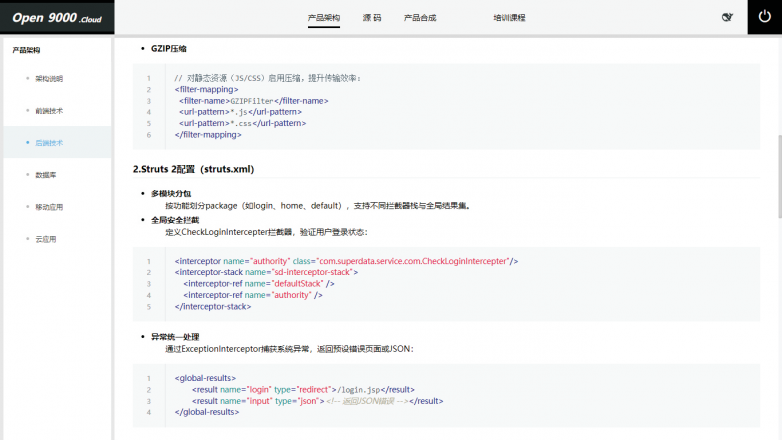This screenshot has height=440, width=782.
Task: Select 架构说明 in the sidebar
Action: (x=49, y=78)
